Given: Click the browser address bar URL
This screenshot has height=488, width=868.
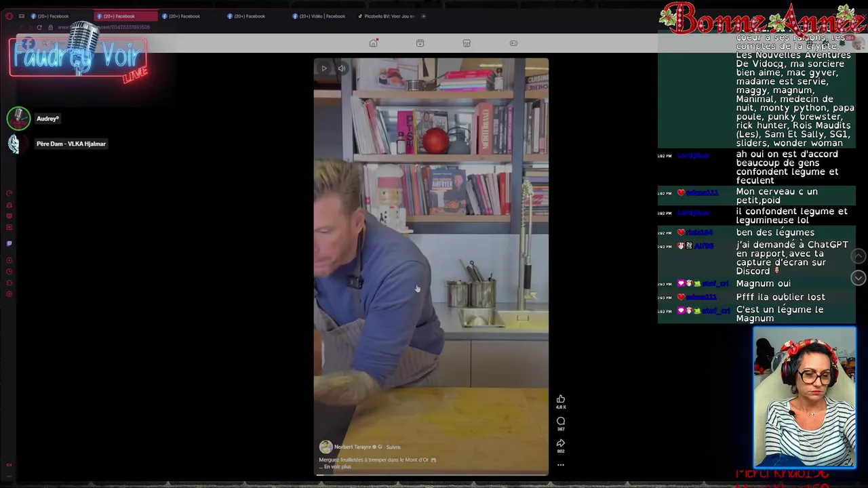Looking at the screenshot, I should pos(104,27).
